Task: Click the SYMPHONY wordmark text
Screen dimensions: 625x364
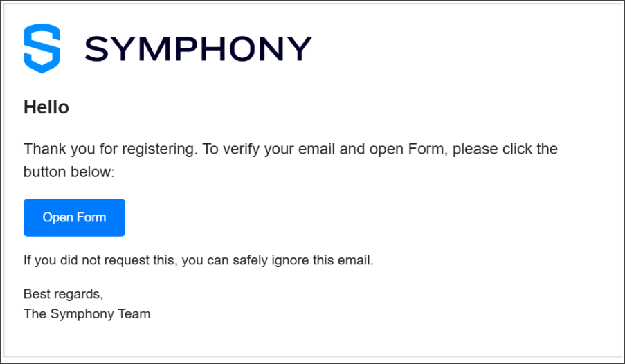Action: click(198, 48)
